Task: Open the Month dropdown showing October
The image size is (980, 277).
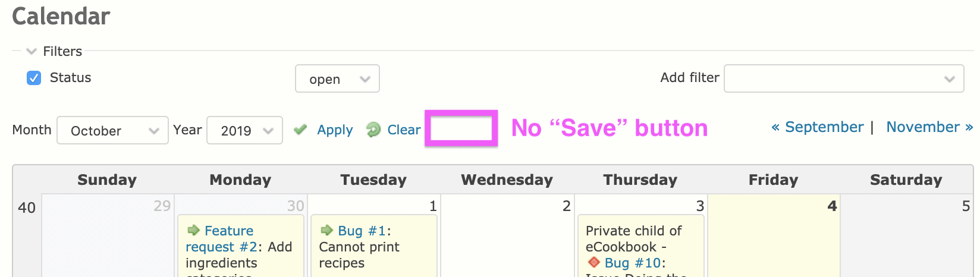Action: click(112, 130)
